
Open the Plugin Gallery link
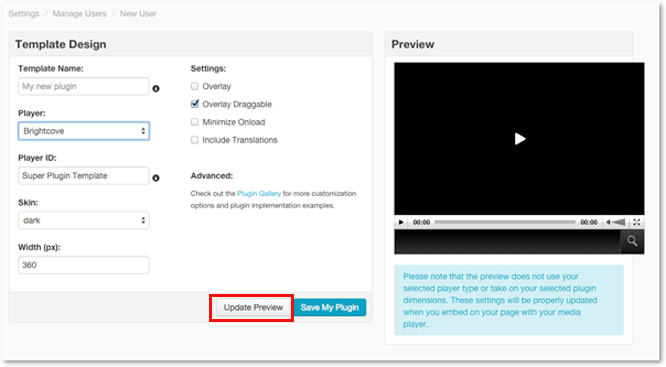259,193
